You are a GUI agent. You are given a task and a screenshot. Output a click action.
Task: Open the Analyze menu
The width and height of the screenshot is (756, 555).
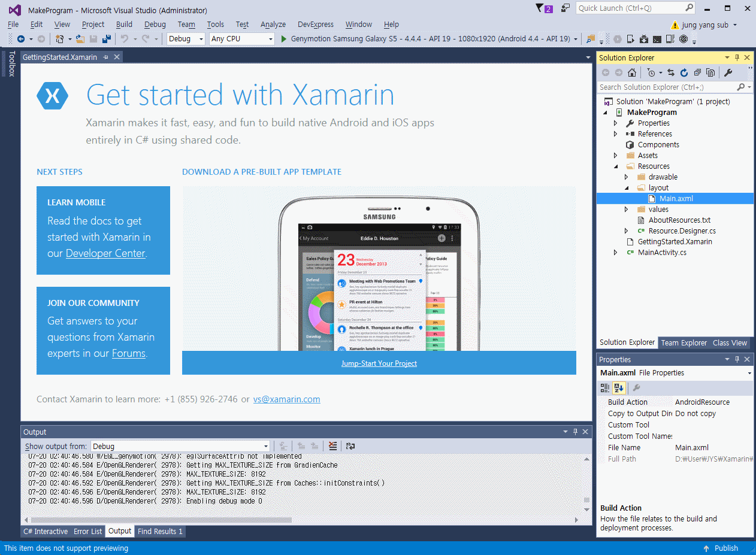click(x=273, y=25)
